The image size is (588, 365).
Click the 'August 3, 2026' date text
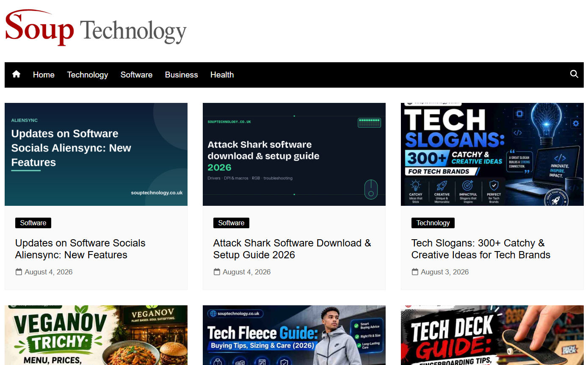[x=445, y=272]
